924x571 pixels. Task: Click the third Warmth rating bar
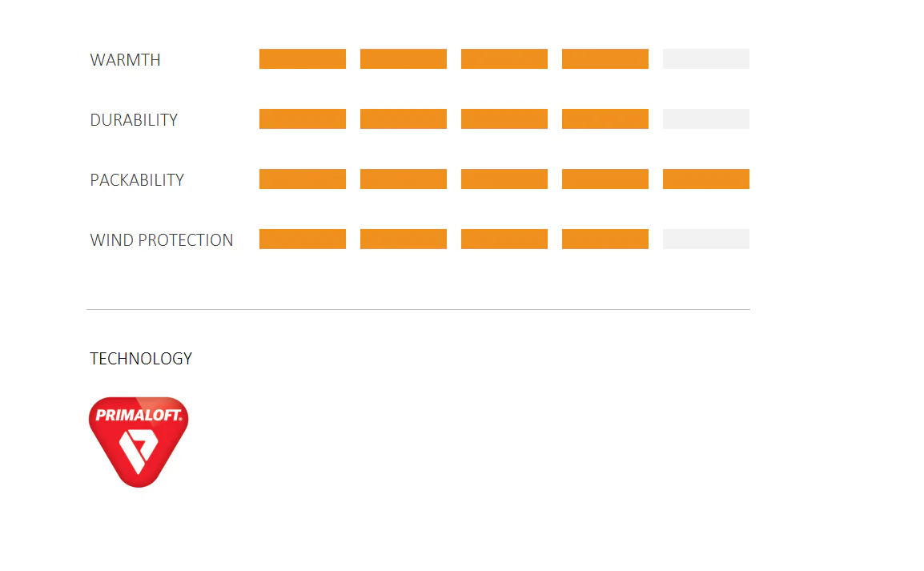tap(504, 59)
